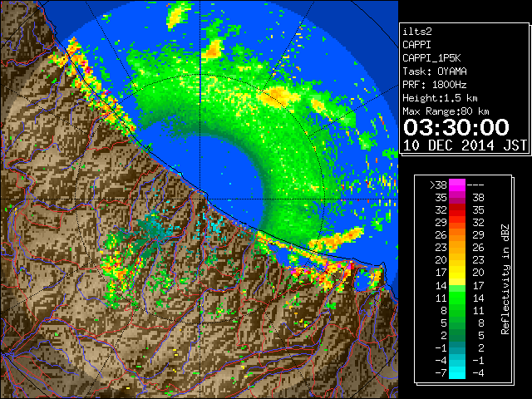The image size is (532, 399).
Task: Pick the yellow 17–20 dBZ legend swatch
Action: click(x=457, y=273)
